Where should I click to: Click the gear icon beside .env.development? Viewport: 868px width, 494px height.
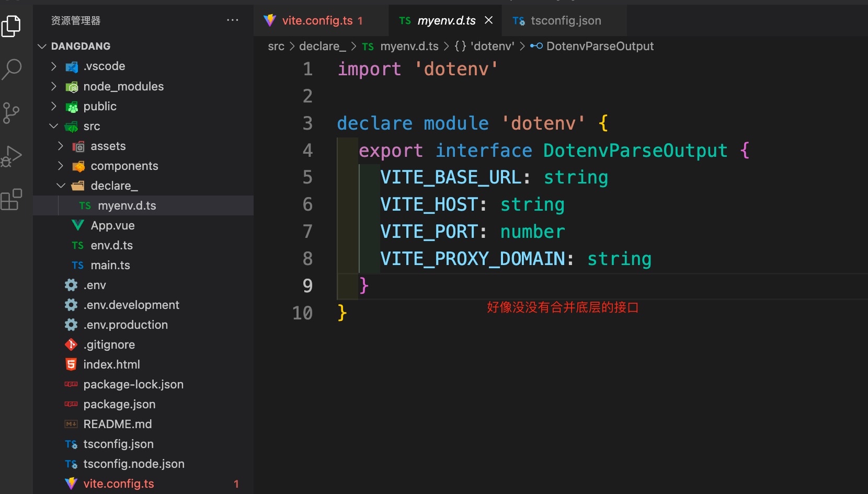pos(71,305)
